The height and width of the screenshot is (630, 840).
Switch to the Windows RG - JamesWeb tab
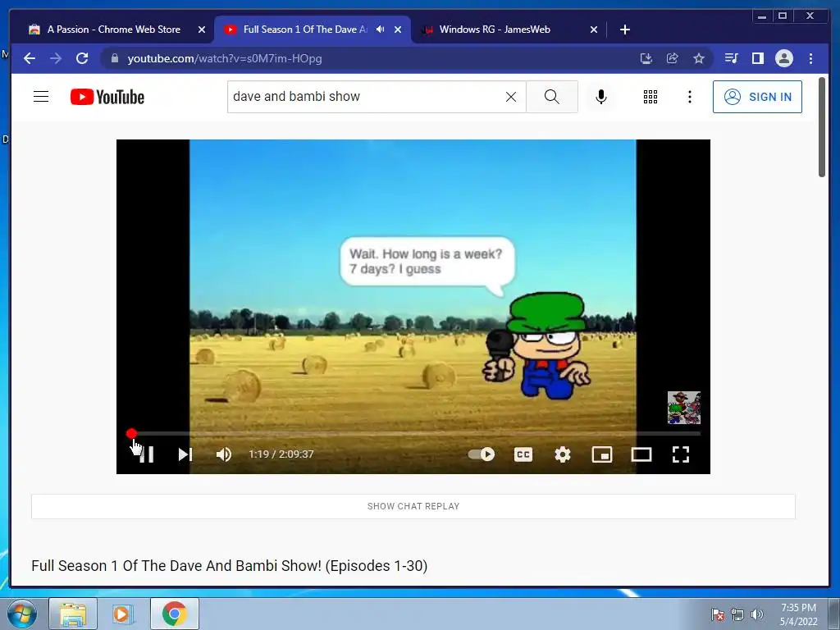[x=495, y=30]
